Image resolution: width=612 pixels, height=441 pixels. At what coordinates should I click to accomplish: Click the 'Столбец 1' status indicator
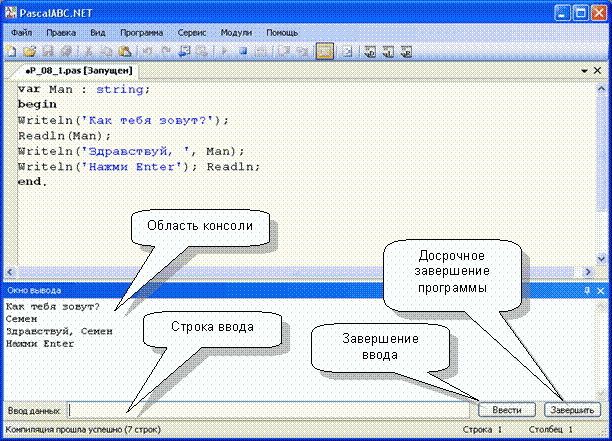(551, 430)
